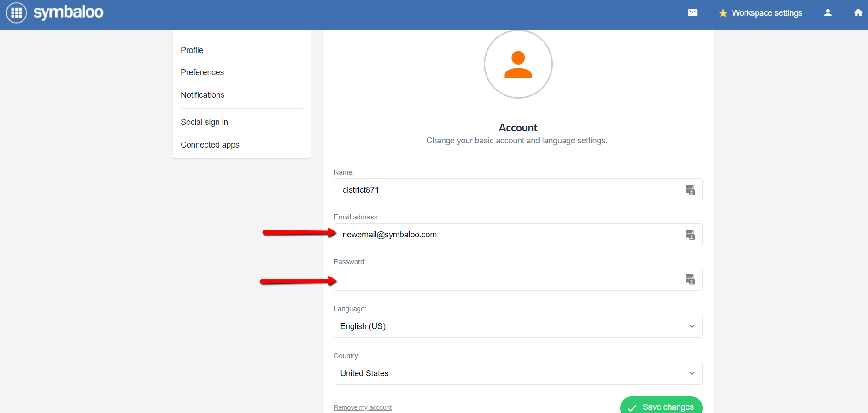Focus the empty Password input field
The image size is (868, 413).
tap(518, 279)
